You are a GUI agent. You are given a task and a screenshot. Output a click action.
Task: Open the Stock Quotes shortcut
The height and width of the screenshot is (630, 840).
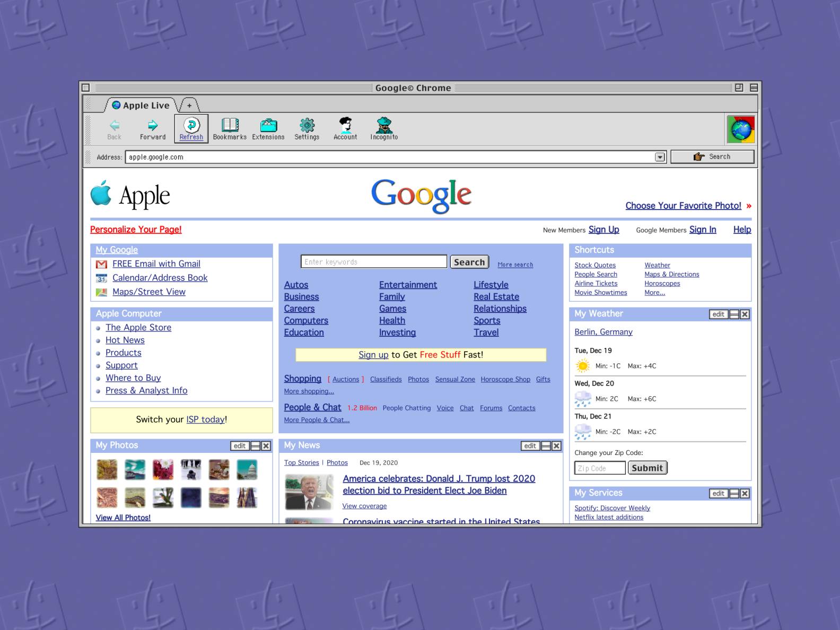[595, 265]
